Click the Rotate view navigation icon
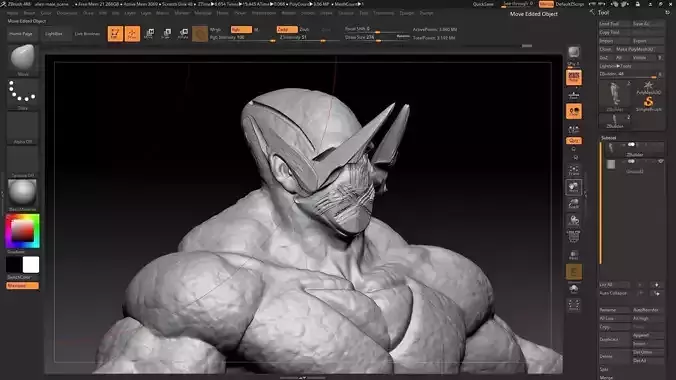 573,220
